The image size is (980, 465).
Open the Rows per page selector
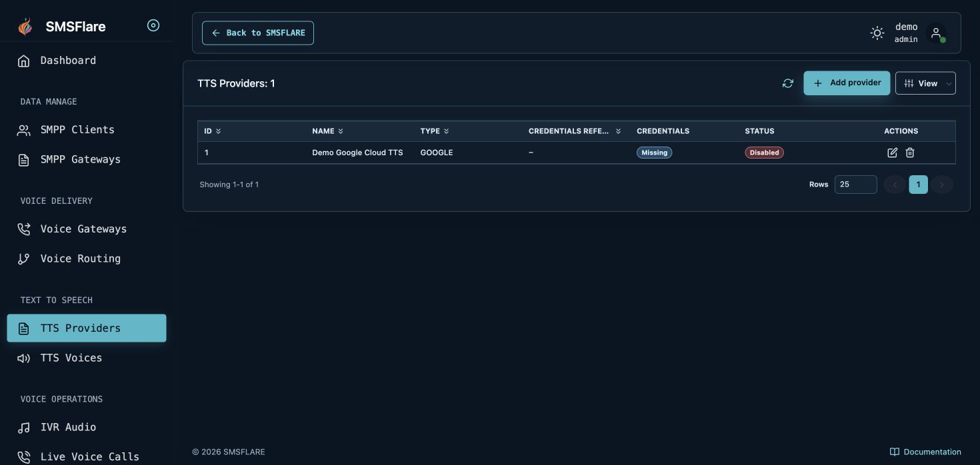click(855, 185)
